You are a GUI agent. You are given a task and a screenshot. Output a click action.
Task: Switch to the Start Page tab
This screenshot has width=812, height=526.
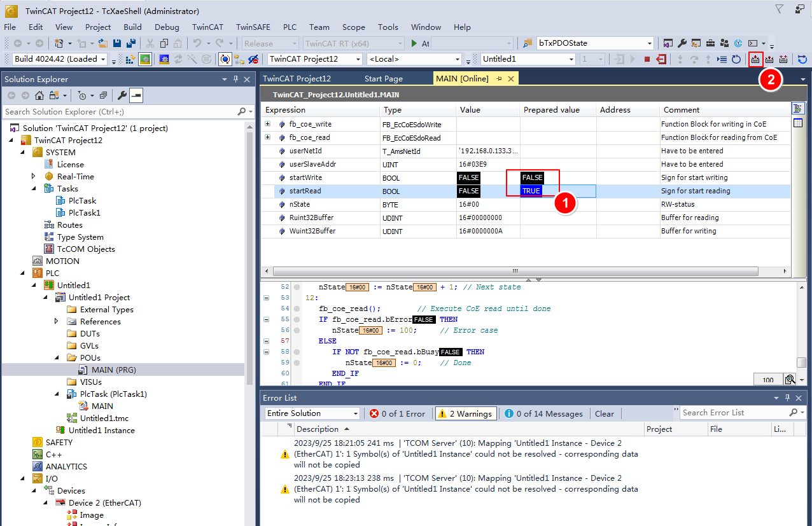384,78
